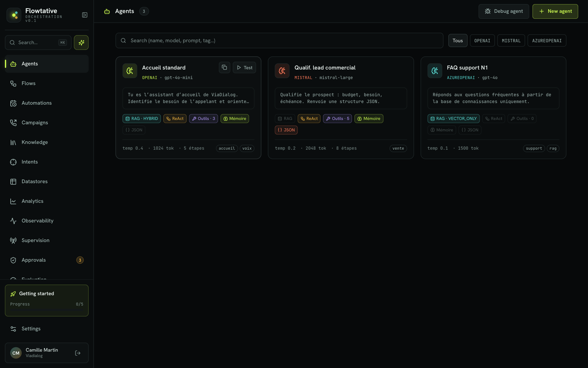Filter agents by MISTRAL

point(511,40)
